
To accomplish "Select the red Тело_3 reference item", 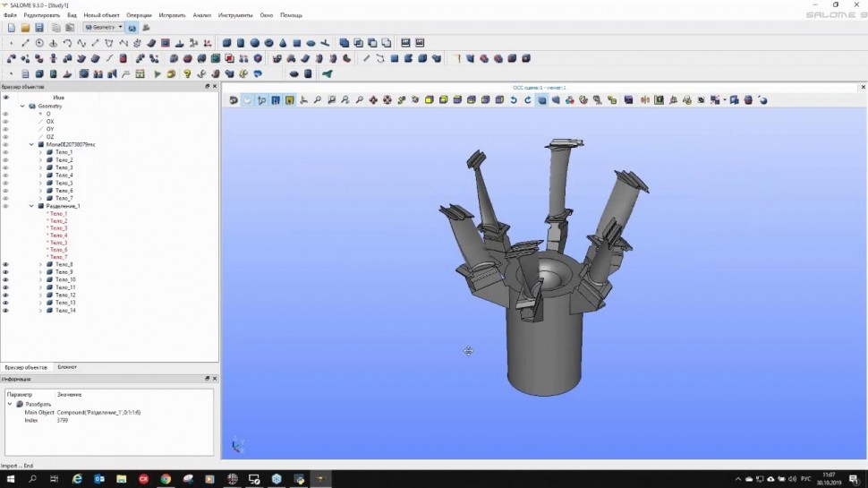I will (x=58, y=228).
